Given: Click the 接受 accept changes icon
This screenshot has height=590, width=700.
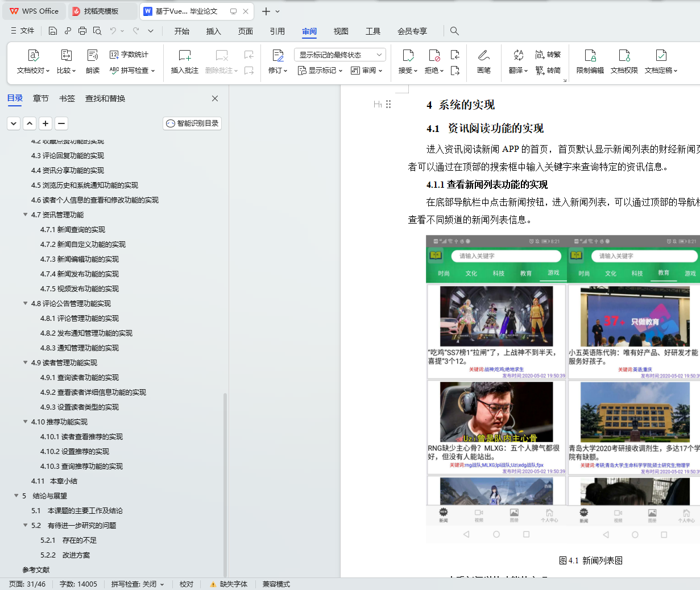Looking at the screenshot, I should (x=408, y=55).
